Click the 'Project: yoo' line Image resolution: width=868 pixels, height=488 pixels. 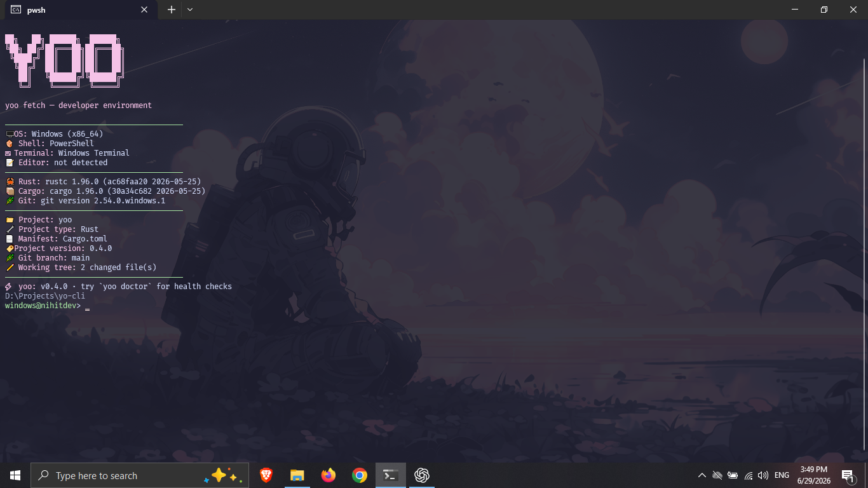[39, 220]
